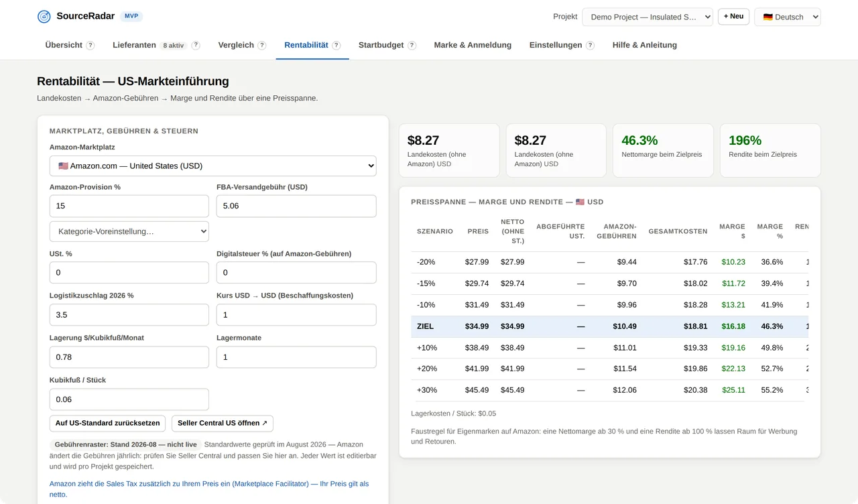Viewport: 858px width, 504px height.
Task: Click the AMAZON-GEBÜHREN column header
Action: point(617,231)
